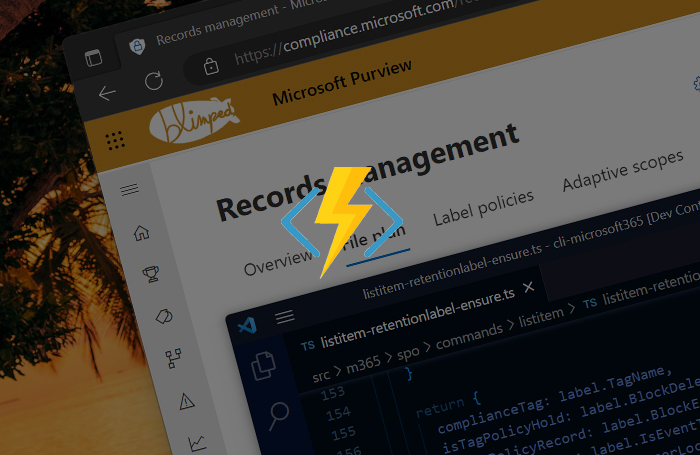Click line number 154 in gutter
Image resolution: width=700 pixels, height=455 pixels.
tap(338, 414)
